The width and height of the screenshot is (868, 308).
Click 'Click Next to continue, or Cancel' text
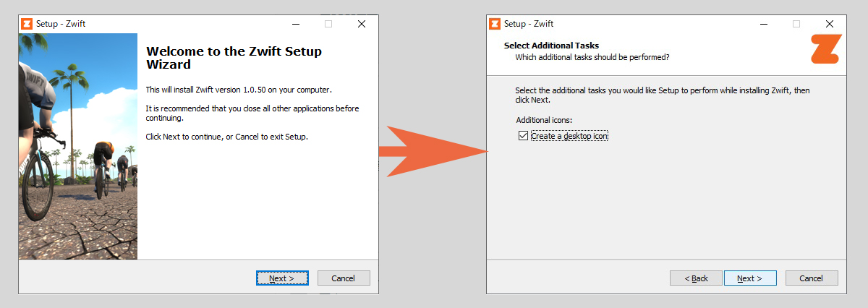pyautogui.click(x=227, y=137)
